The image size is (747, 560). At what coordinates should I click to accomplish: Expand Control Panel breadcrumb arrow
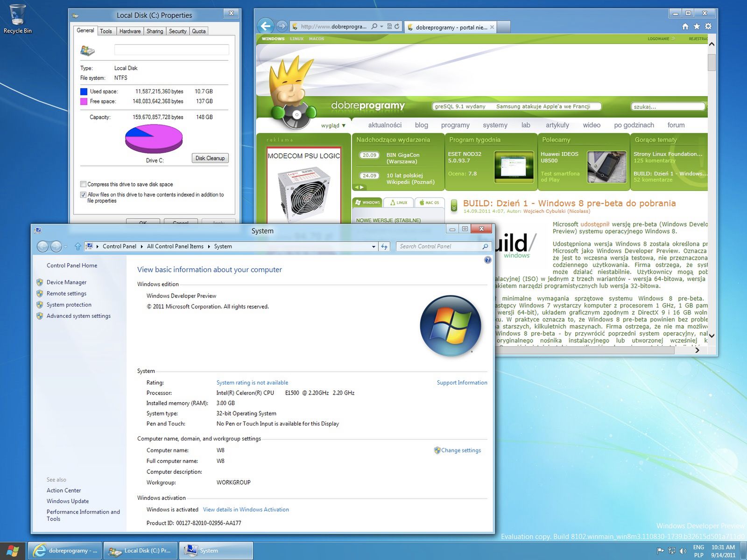[141, 246]
